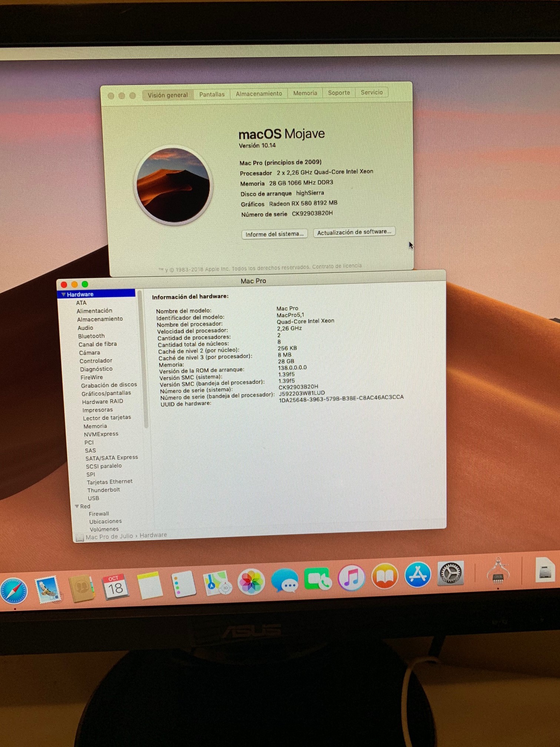Select Lector de tarjetas entry
Image resolution: width=560 pixels, height=747 pixels.
(x=107, y=418)
